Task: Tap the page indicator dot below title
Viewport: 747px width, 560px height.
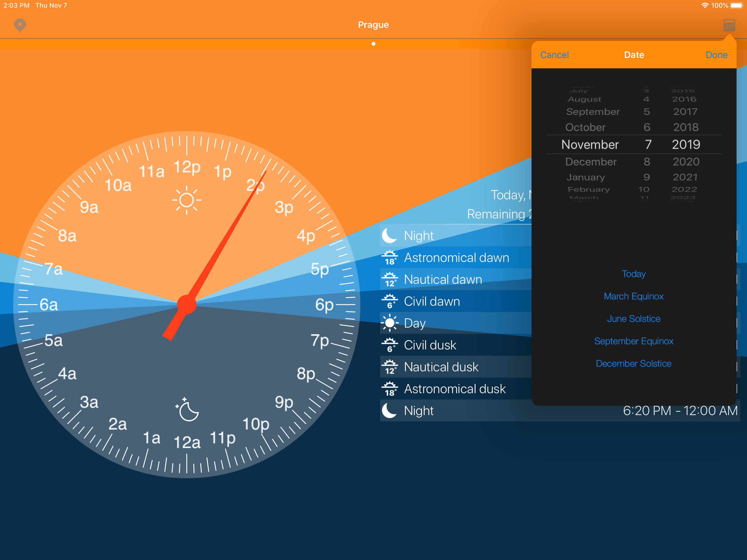Action: [373, 44]
